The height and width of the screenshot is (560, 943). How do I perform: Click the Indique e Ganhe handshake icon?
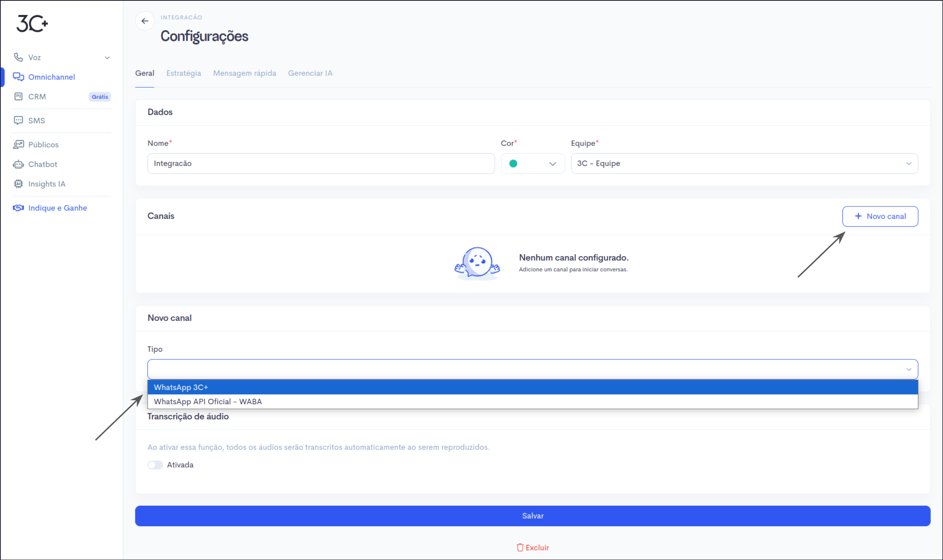pyautogui.click(x=18, y=208)
